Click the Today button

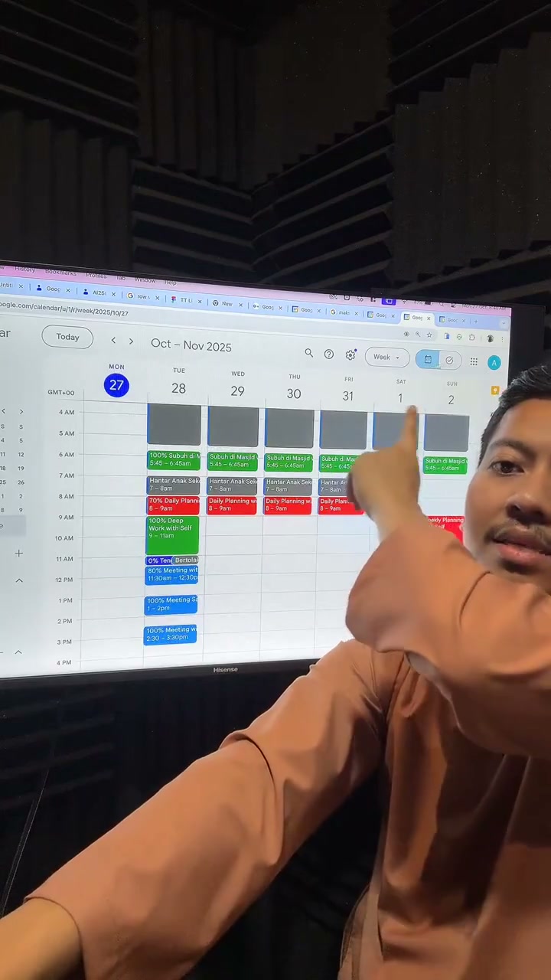click(x=67, y=337)
